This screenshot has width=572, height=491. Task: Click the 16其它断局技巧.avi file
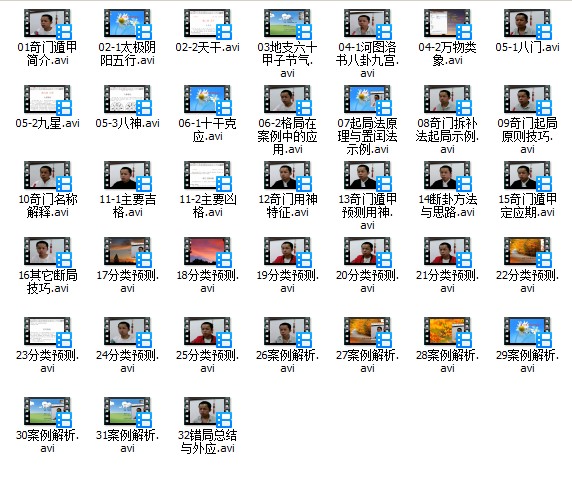tap(47, 252)
